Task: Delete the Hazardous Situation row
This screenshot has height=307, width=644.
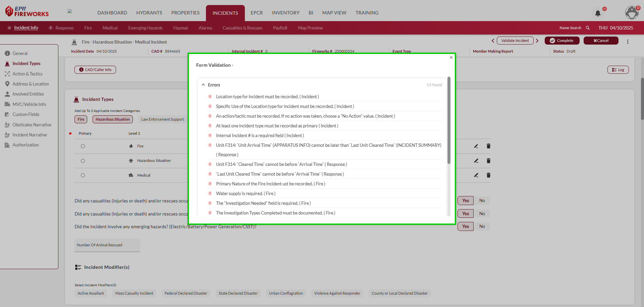Action: tap(488, 161)
